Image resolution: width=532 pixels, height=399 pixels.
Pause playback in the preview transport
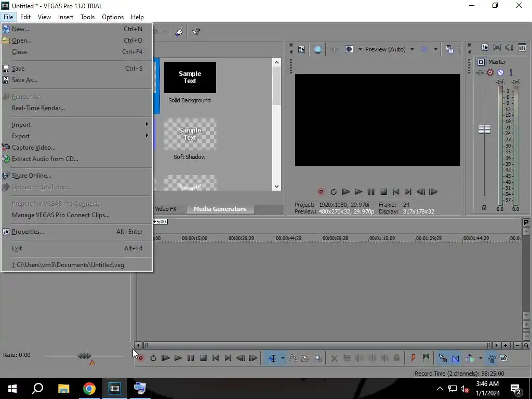pyautogui.click(x=371, y=192)
